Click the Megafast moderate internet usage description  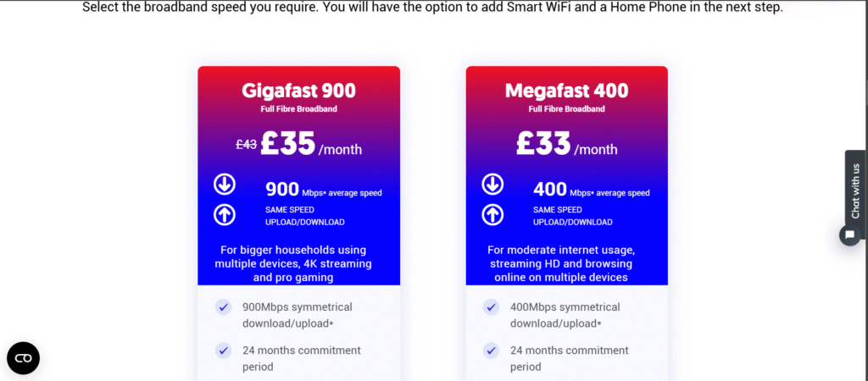[561, 263]
